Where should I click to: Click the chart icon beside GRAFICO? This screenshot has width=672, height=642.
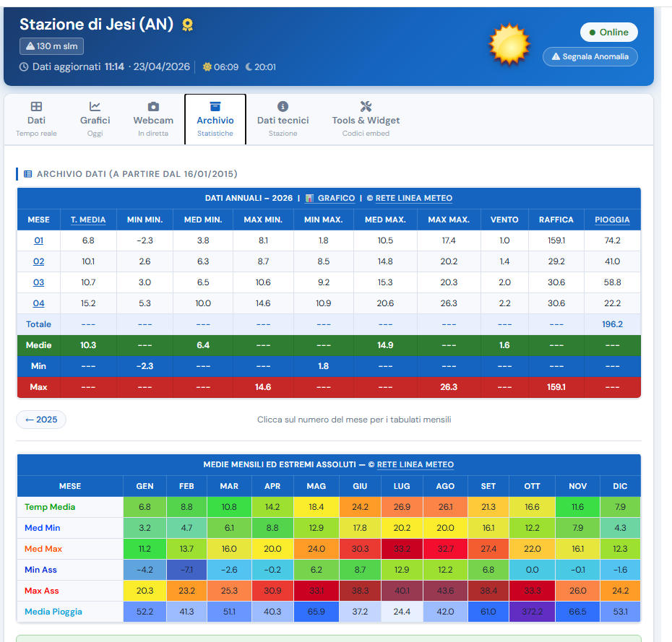coord(309,198)
